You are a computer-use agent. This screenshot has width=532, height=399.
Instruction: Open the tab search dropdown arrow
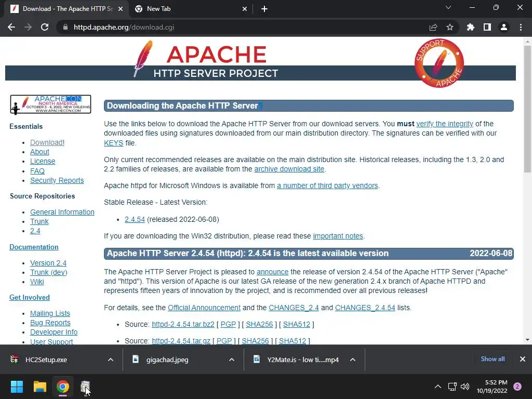[x=448, y=7]
